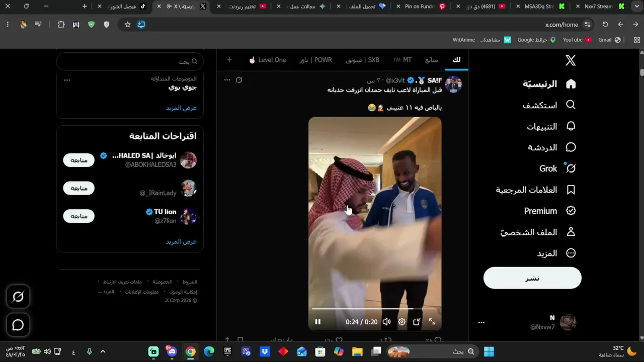This screenshot has width=644, height=362.
Task: Click the نشر post button
Action: (532, 278)
